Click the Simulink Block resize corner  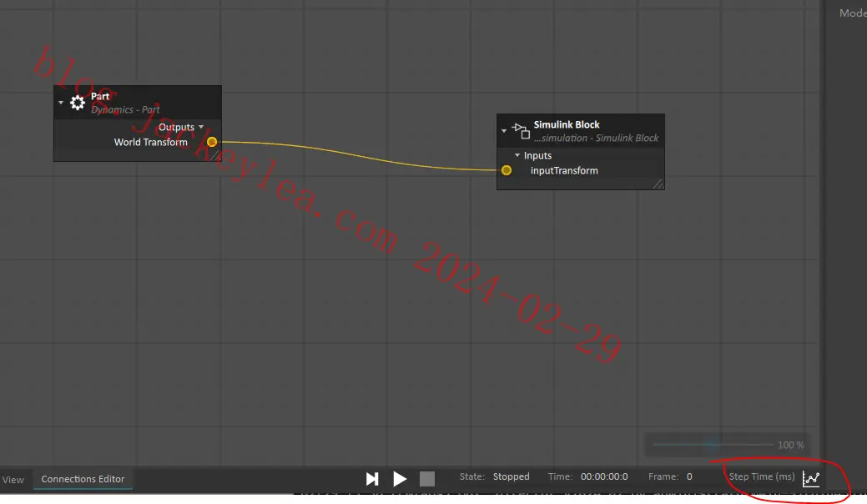coord(658,184)
